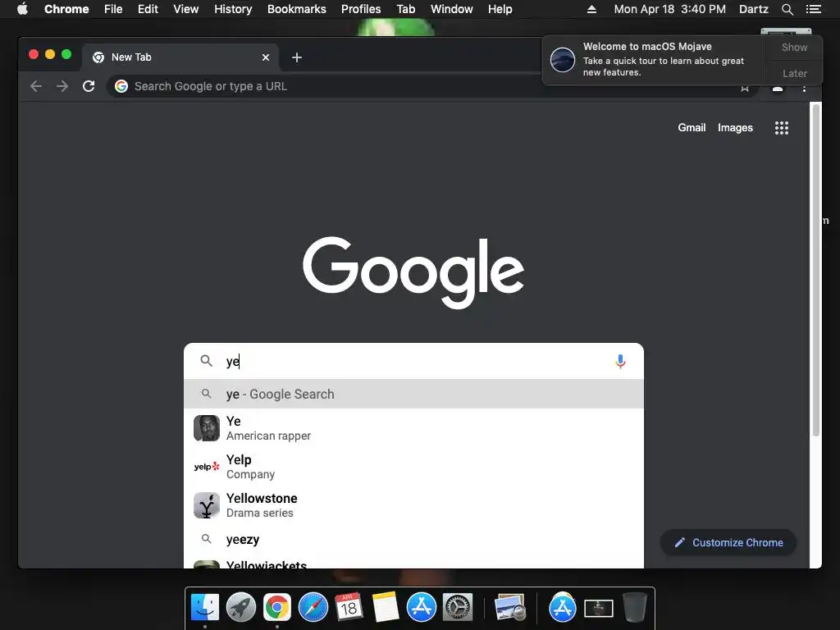840x630 pixels.
Task: Click the Apple menu logo
Action: [22, 8]
